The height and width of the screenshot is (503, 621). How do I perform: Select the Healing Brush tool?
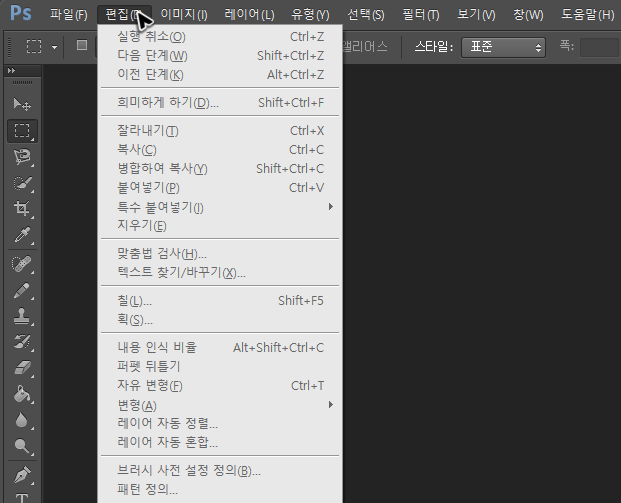[22, 264]
